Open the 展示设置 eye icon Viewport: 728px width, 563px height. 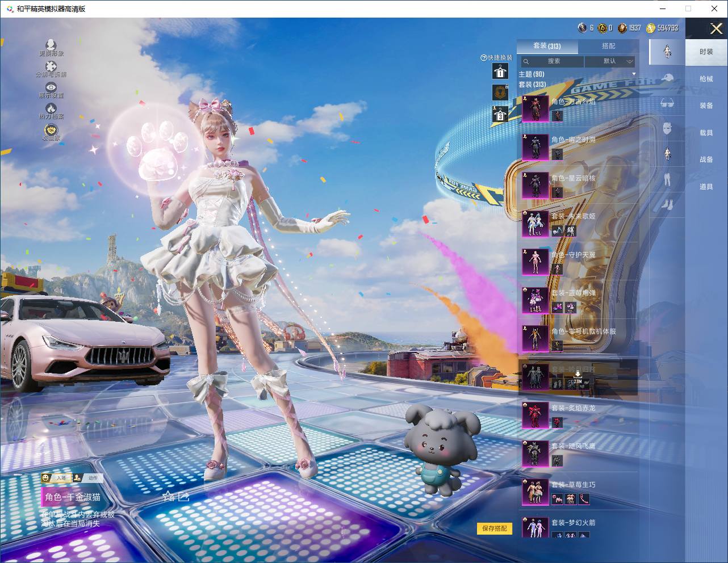pos(51,87)
